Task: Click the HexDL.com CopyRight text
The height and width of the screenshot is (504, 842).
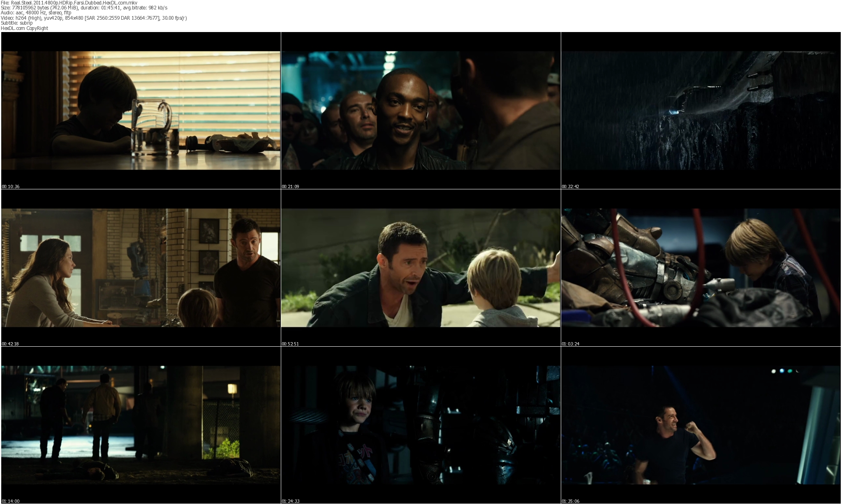Action: point(24,28)
